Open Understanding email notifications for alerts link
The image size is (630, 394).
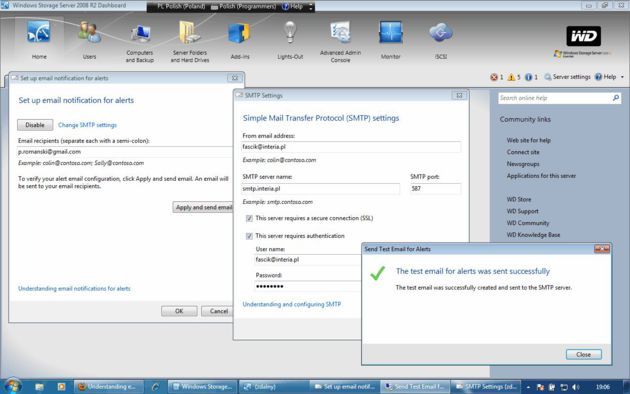pos(74,288)
